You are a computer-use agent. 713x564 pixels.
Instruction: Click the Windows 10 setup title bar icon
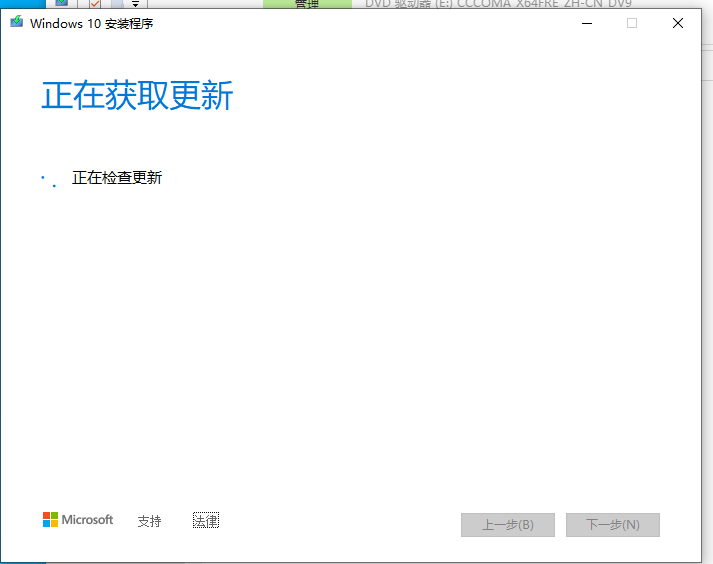point(17,22)
